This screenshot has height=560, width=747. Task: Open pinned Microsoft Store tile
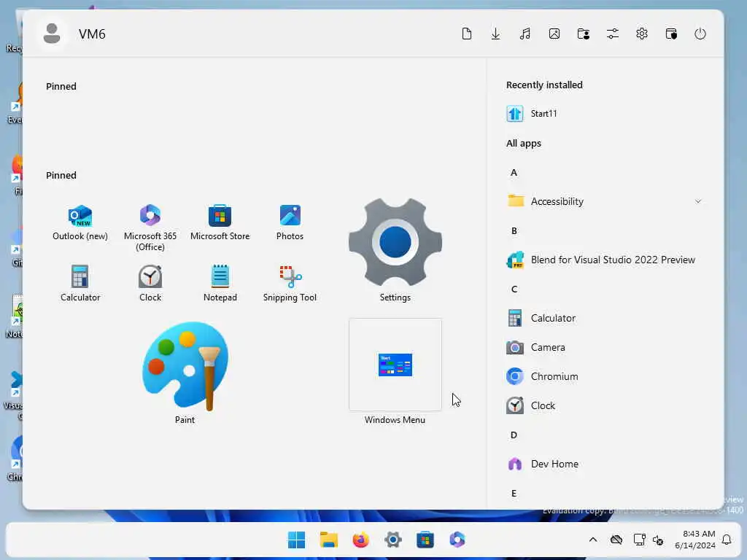(x=220, y=223)
